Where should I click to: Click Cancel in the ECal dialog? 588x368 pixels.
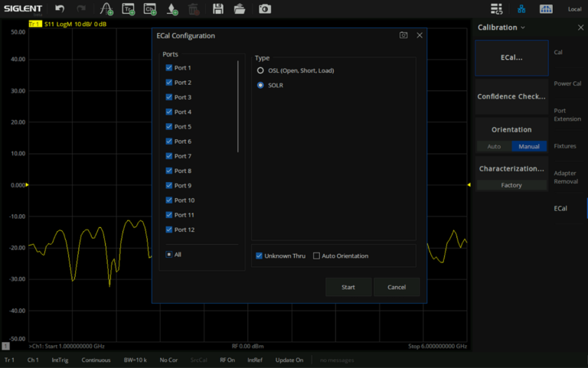(x=397, y=287)
